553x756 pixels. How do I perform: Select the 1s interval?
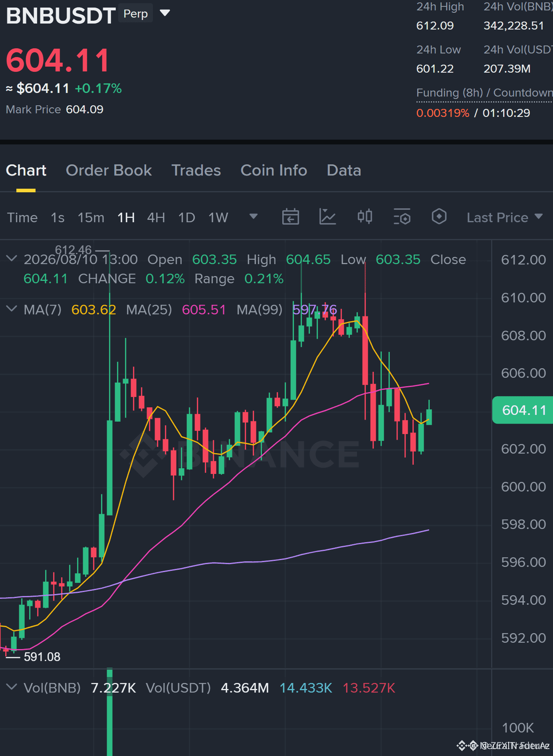pyautogui.click(x=57, y=217)
